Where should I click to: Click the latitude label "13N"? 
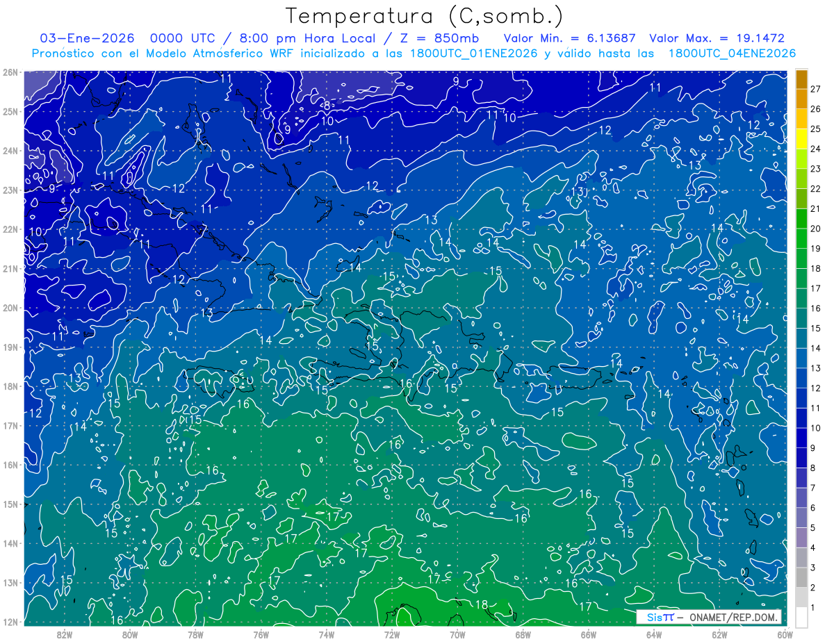[x=10, y=583]
